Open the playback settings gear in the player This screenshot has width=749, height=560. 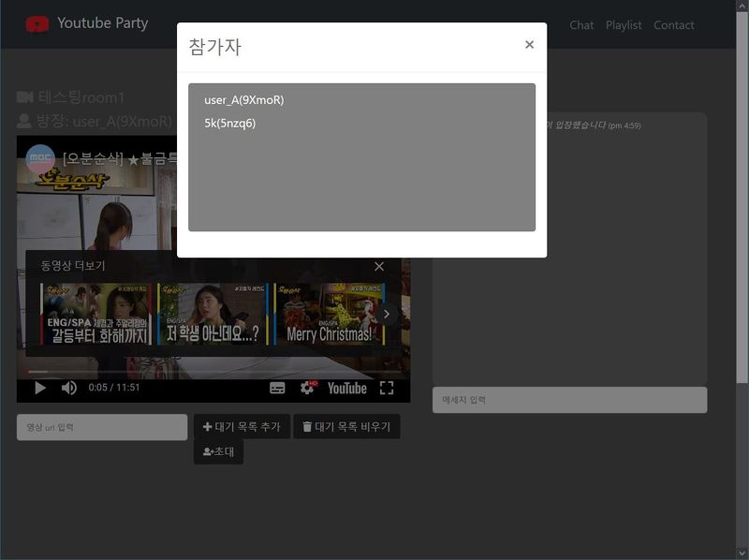(306, 387)
